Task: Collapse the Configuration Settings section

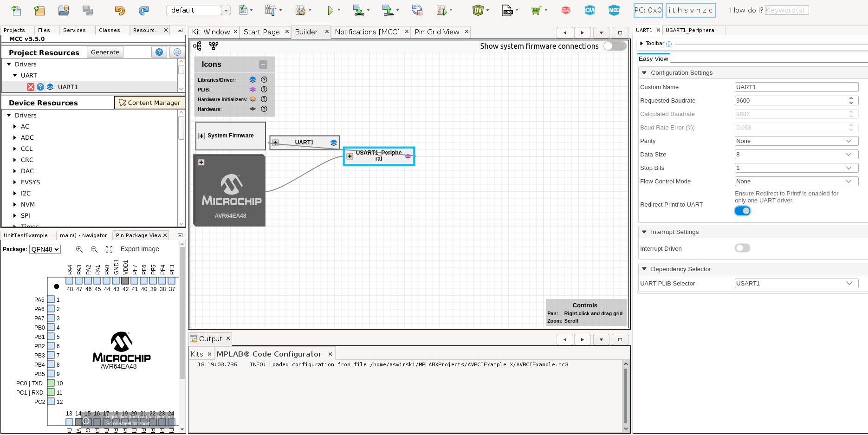Action: click(x=644, y=72)
